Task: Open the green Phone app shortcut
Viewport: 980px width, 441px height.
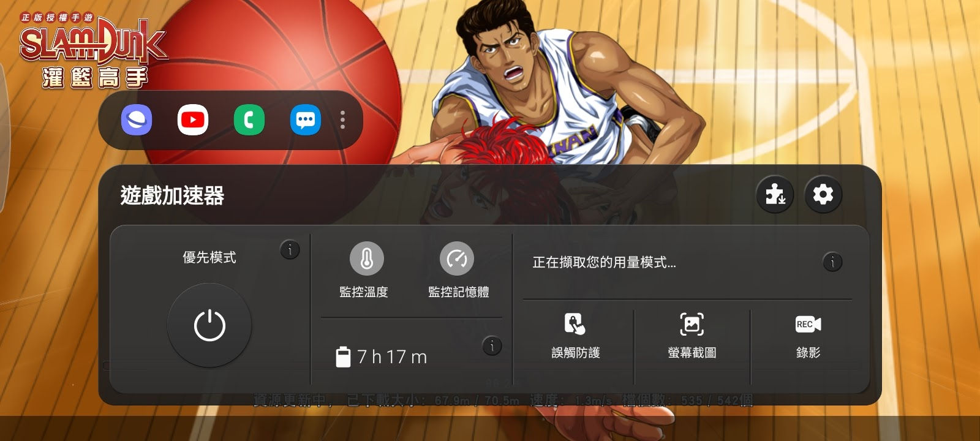Action: click(249, 120)
